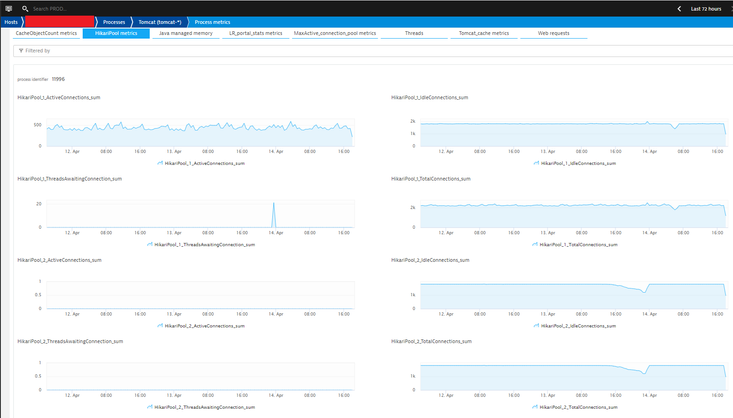Screen dimensions: 733x418
Task: Switch to Java managed memory tab
Action: (x=185, y=33)
